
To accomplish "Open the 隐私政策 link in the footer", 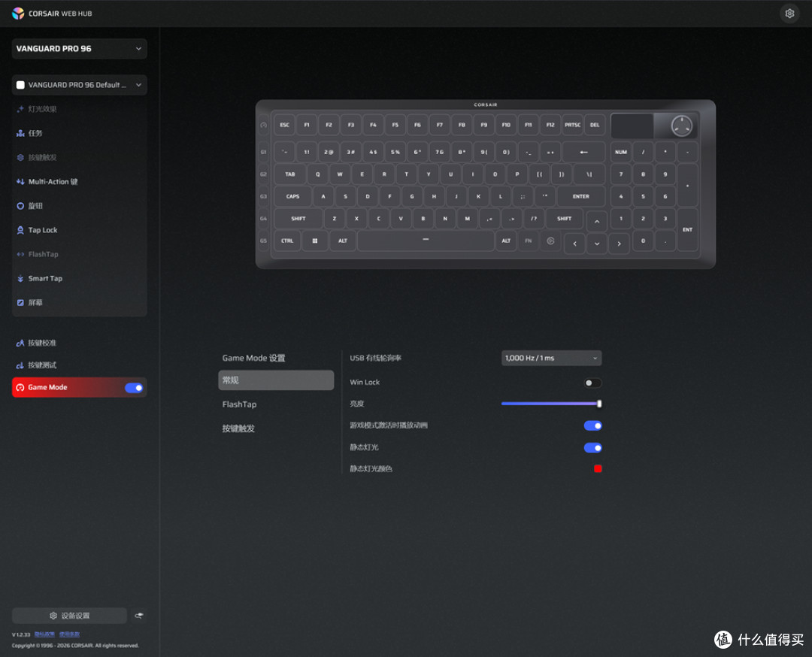I will point(44,634).
